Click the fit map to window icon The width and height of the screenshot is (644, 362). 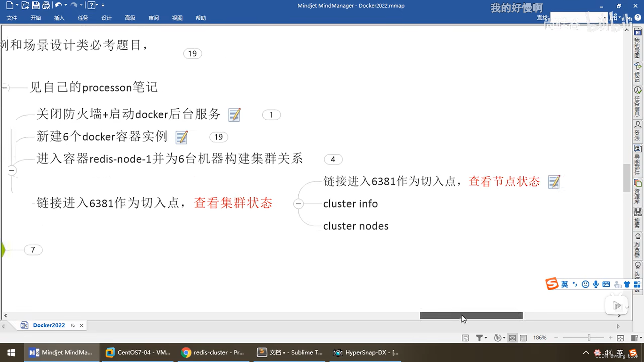(x=620, y=338)
